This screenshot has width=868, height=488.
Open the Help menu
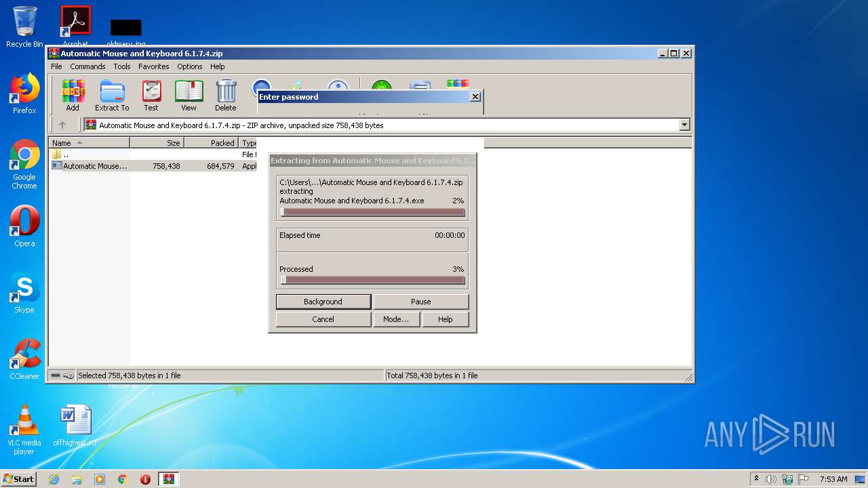coord(217,66)
